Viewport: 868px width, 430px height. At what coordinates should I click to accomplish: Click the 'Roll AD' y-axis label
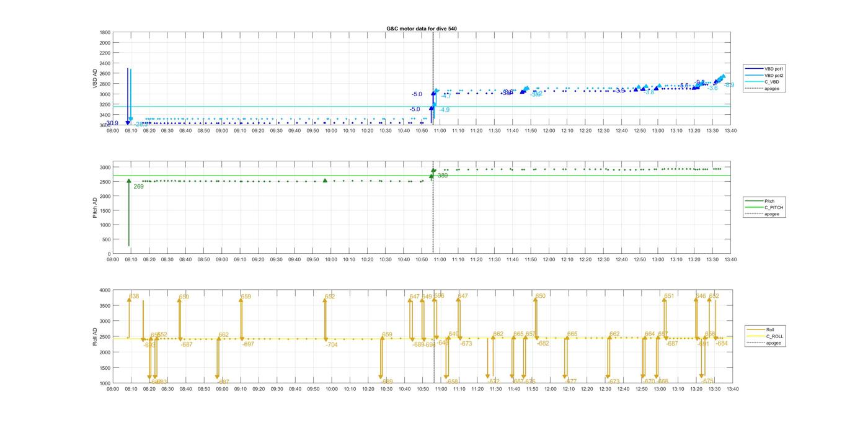pos(95,336)
